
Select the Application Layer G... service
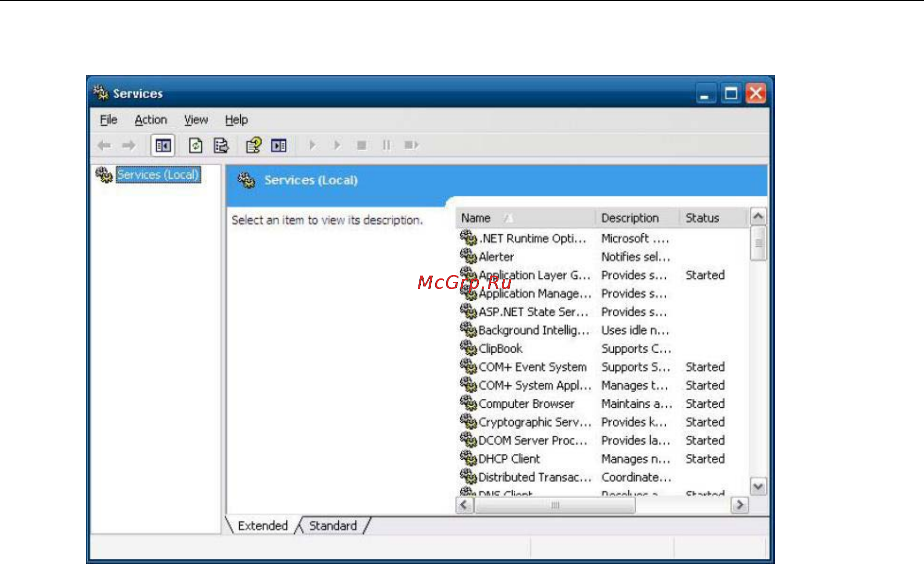pyautogui.click(x=534, y=276)
